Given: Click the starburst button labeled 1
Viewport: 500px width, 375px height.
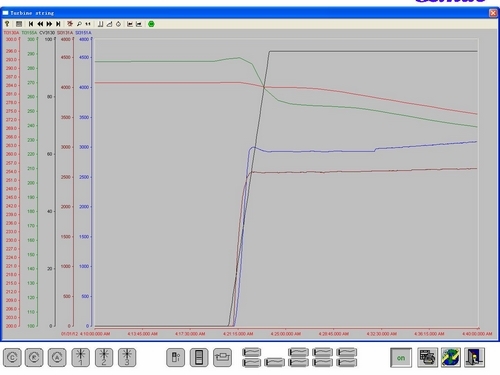Looking at the screenshot, I should [81, 358].
